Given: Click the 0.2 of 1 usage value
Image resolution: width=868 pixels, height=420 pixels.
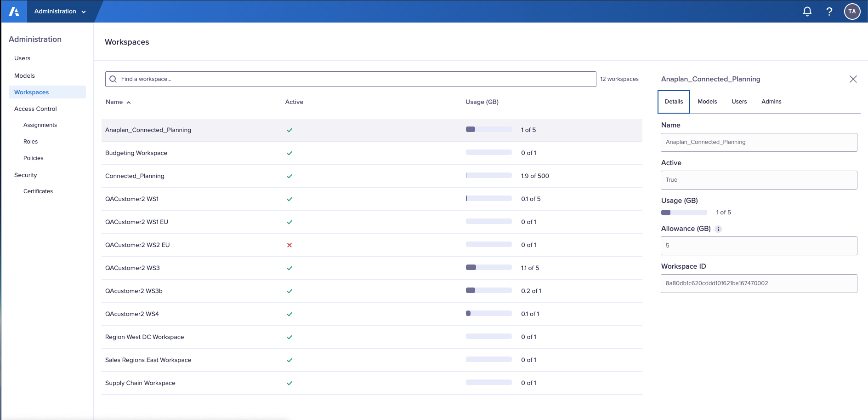Looking at the screenshot, I should click(531, 291).
